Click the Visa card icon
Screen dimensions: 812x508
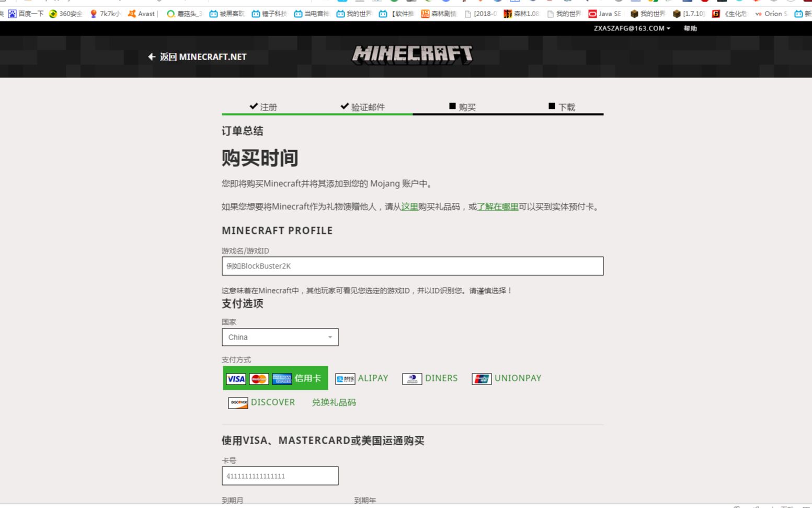point(236,379)
